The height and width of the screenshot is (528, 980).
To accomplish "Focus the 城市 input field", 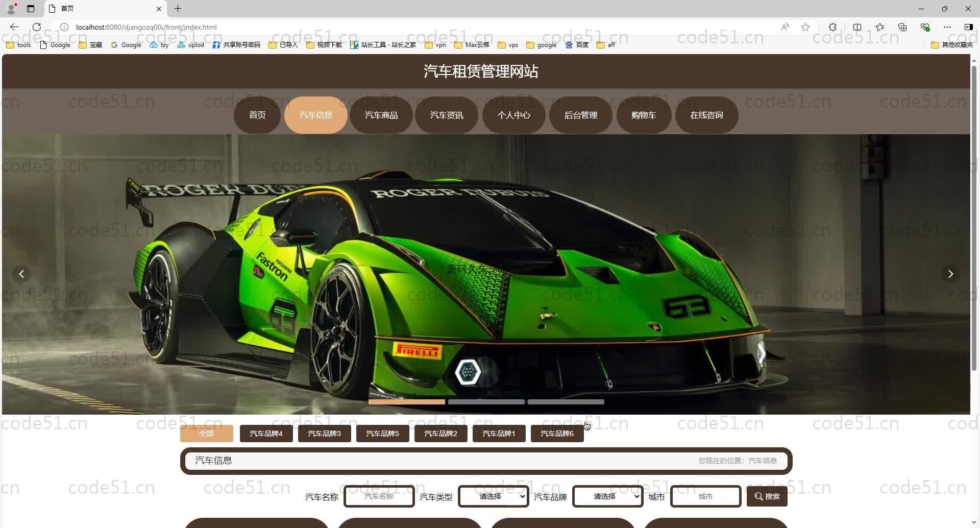I will click(x=706, y=496).
